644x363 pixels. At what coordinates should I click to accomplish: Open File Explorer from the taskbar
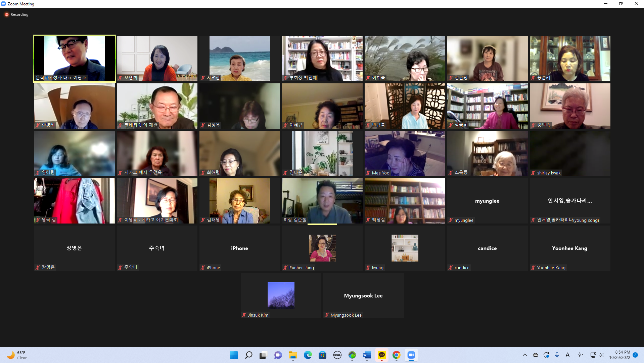click(x=293, y=355)
